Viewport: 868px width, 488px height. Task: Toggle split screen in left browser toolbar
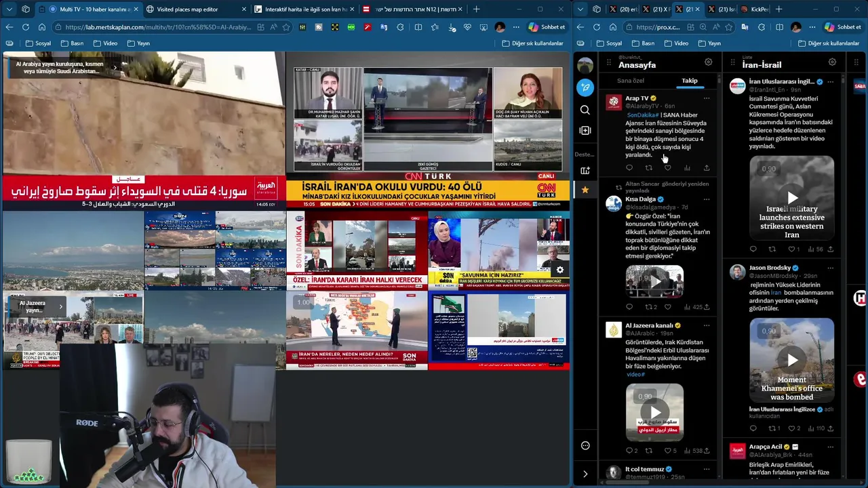418,27
